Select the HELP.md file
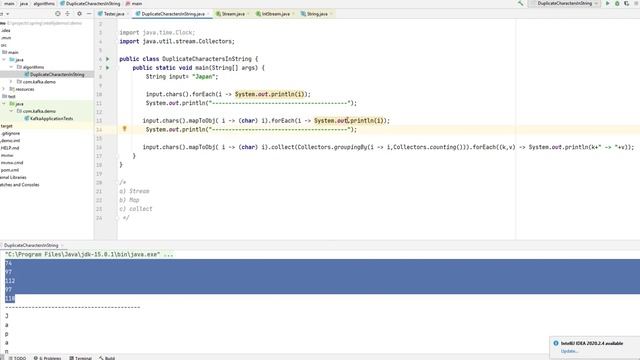Viewport: 640px width, 360px height. (x=10, y=148)
